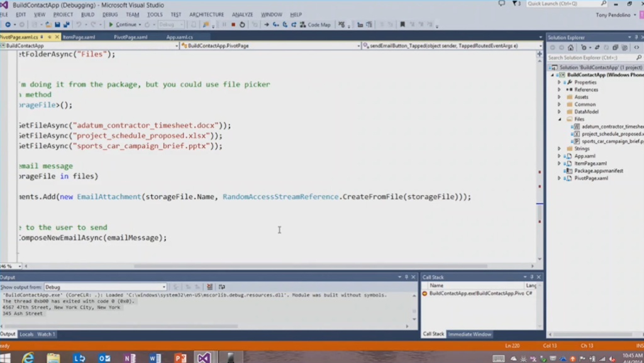This screenshot has height=363, width=644.
Task: Toggle auto-hide pin on Call Stack panel
Action: pyautogui.click(x=532, y=277)
